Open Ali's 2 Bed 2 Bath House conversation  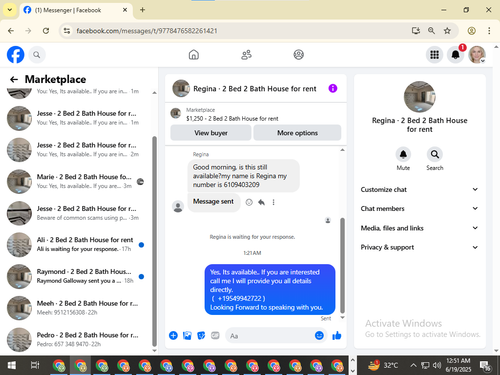click(x=77, y=244)
